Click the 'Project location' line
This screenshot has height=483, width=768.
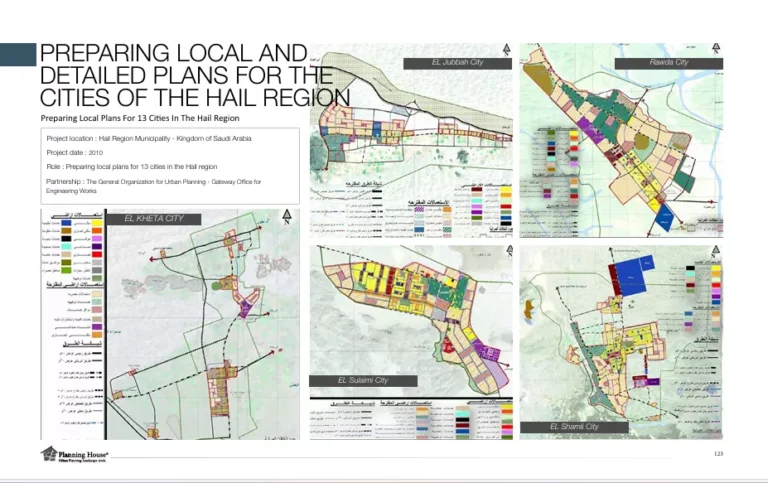coord(149,139)
